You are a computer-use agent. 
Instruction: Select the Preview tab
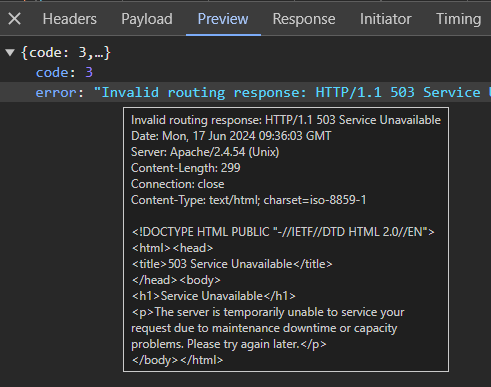pyautogui.click(x=223, y=19)
